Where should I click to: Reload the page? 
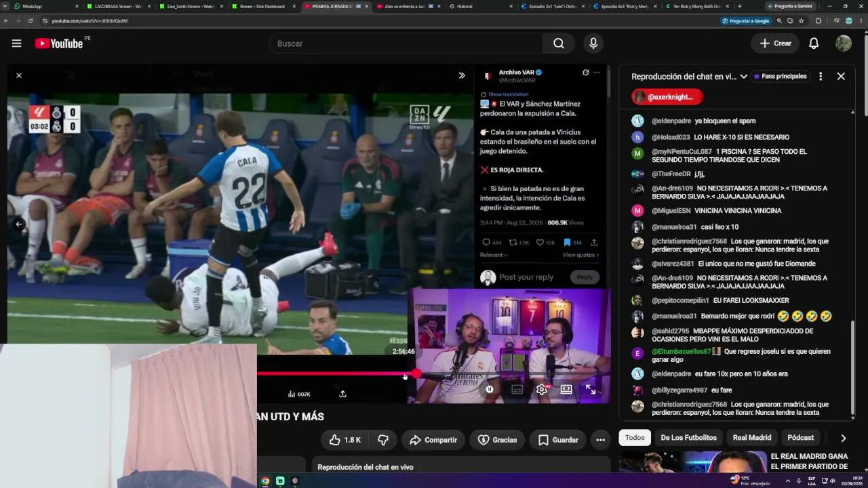30,21
